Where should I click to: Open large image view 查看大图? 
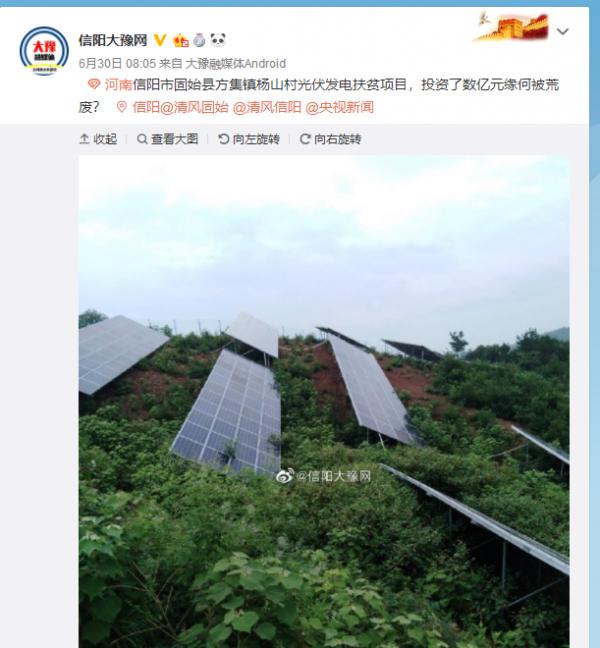(x=167, y=139)
